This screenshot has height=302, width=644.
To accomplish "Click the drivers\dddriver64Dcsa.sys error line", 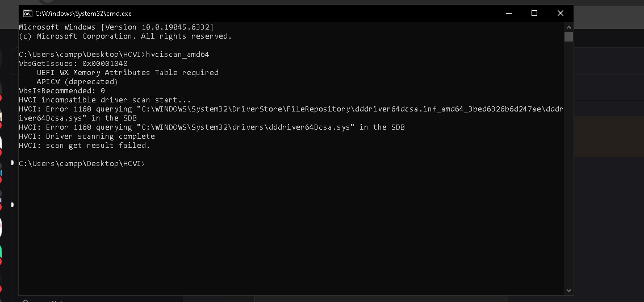I will (x=212, y=127).
